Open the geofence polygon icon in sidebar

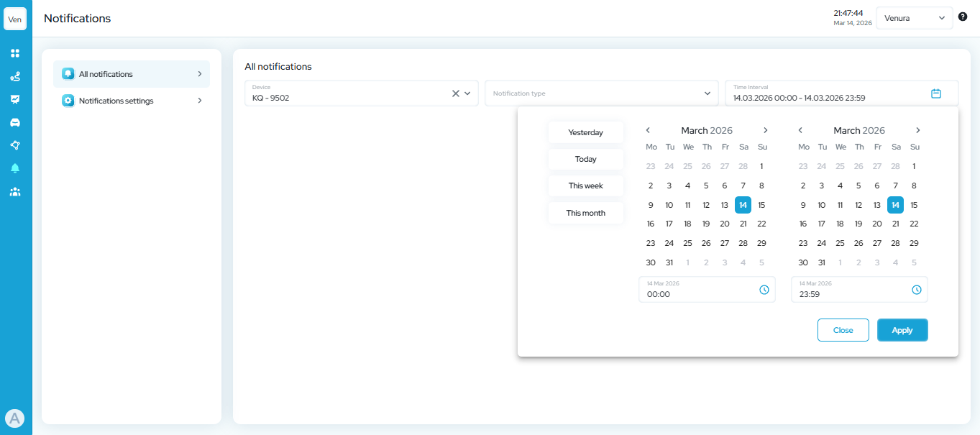click(x=15, y=145)
